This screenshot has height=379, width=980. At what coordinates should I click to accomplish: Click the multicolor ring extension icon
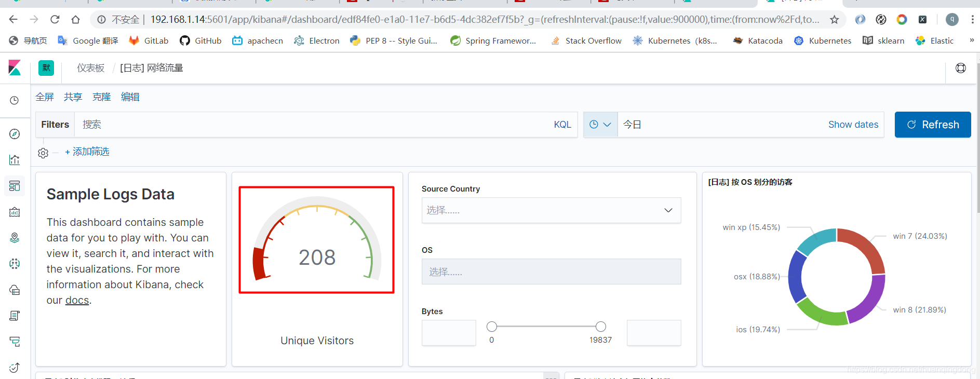[x=902, y=20]
